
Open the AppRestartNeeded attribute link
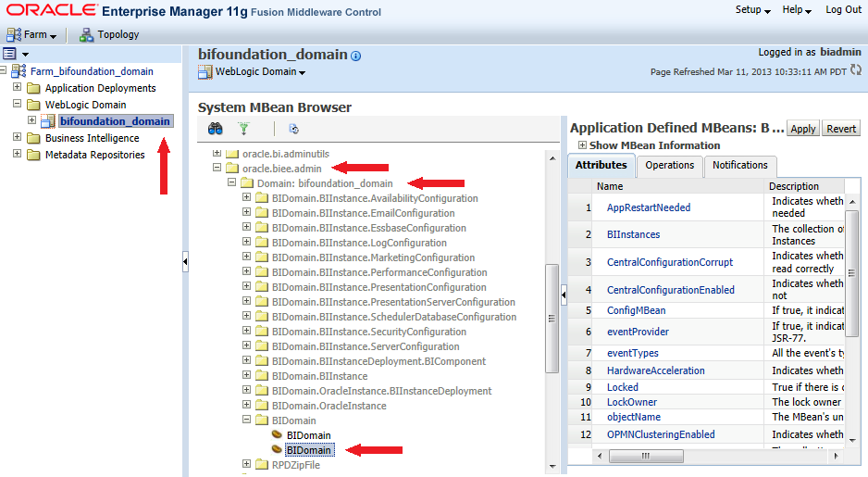[649, 207]
